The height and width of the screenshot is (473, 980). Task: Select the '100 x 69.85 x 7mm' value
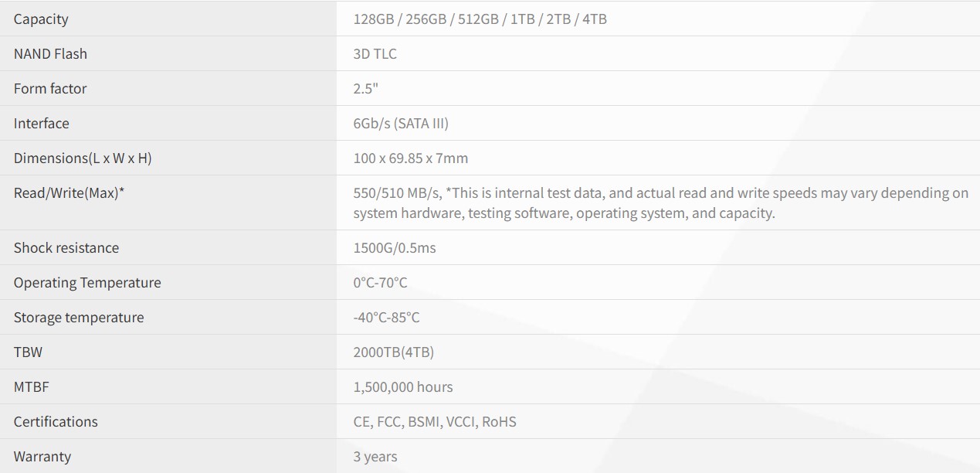click(411, 158)
